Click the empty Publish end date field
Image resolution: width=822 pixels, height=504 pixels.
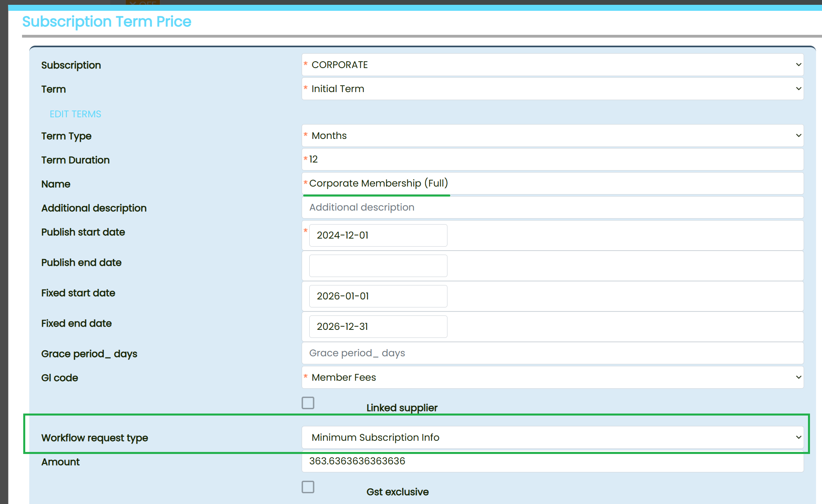coord(378,266)
